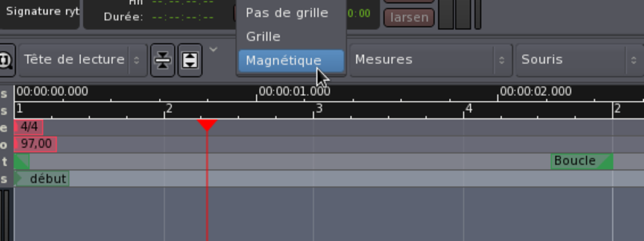
Task: Click the shrink tracks icon
Action: 163,60
